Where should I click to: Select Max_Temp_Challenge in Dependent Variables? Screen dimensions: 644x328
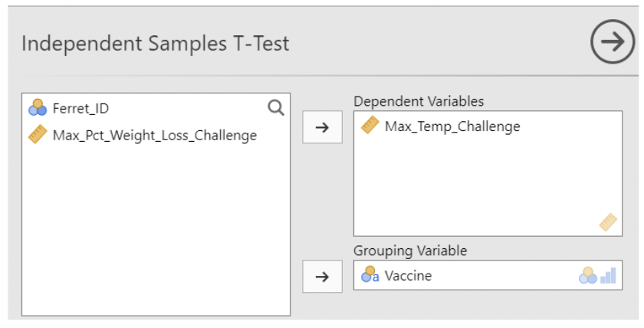pos(452,126)
